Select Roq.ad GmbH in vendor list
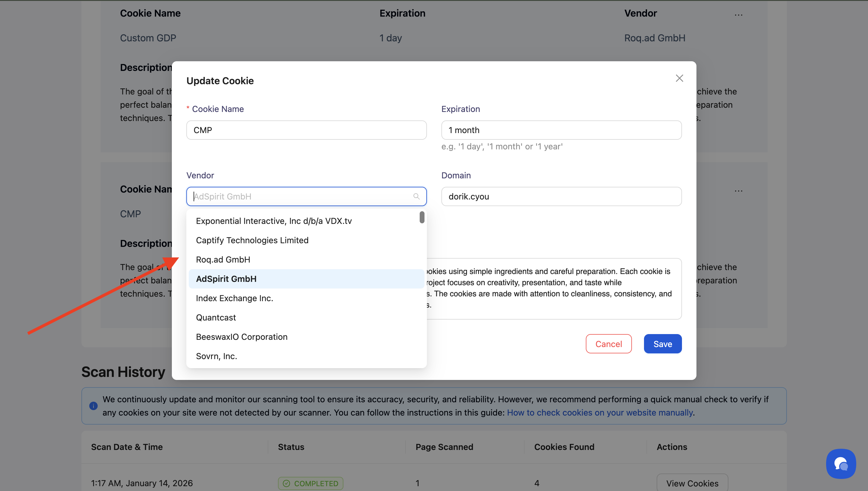This screenshot has width=868, height=491. pos(223,259)
